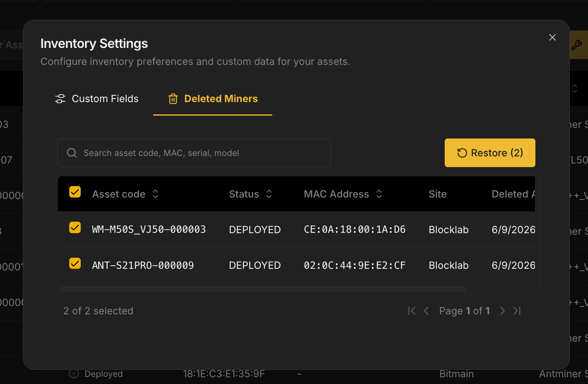588x384 pixels.
Task: Select asset code ANT-S21PRO-000009
Action: click(x=143, y=265)
